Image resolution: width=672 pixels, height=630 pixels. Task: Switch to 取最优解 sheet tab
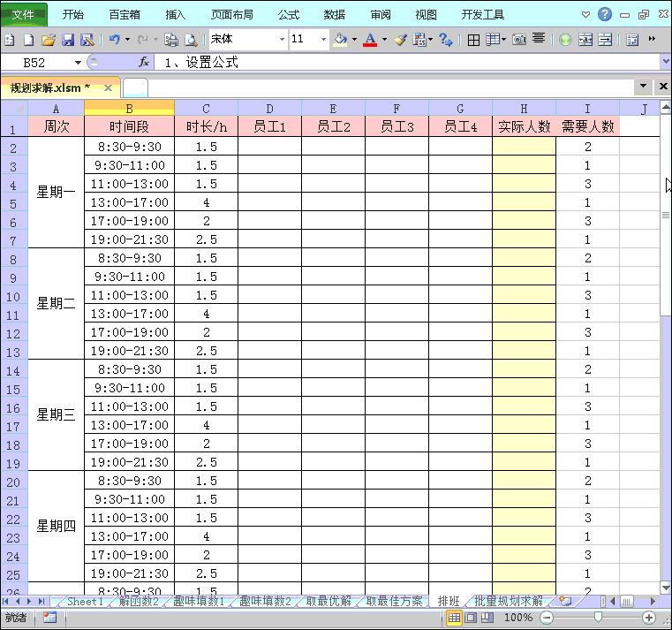(x=328, y=601)
